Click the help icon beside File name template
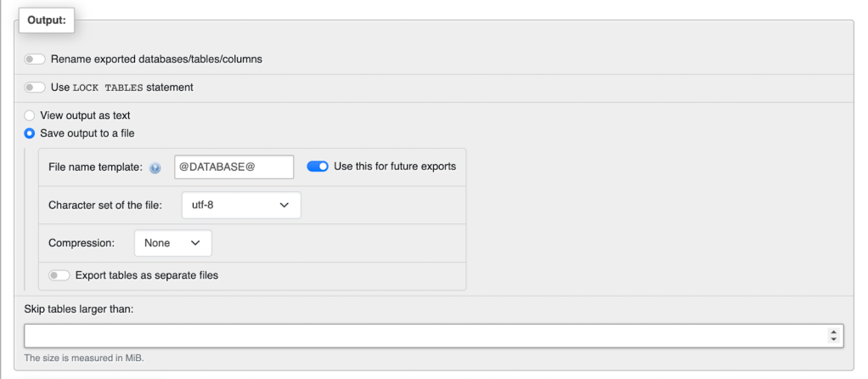The image size is (868, 379). coord(155,168)
